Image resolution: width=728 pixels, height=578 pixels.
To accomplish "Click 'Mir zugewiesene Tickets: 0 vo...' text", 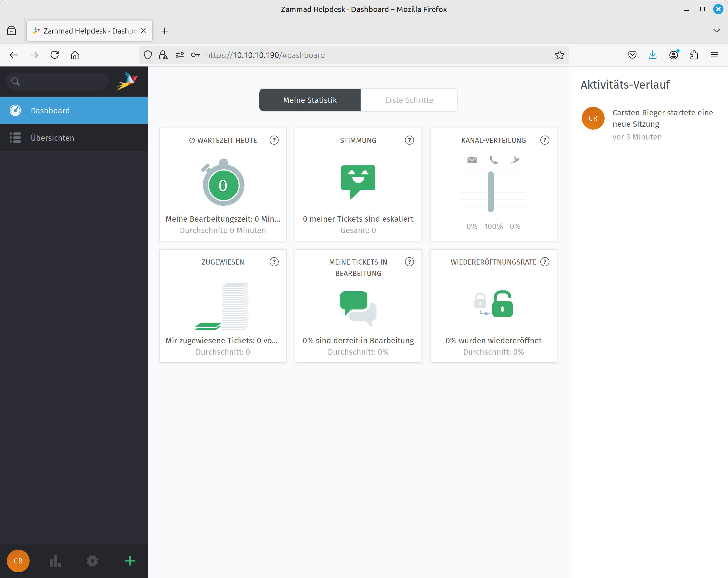I will point(222,340).
